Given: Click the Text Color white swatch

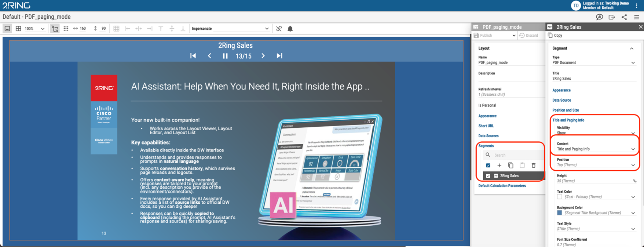Looking at the screenshot, I should click(x=560, y=197).
